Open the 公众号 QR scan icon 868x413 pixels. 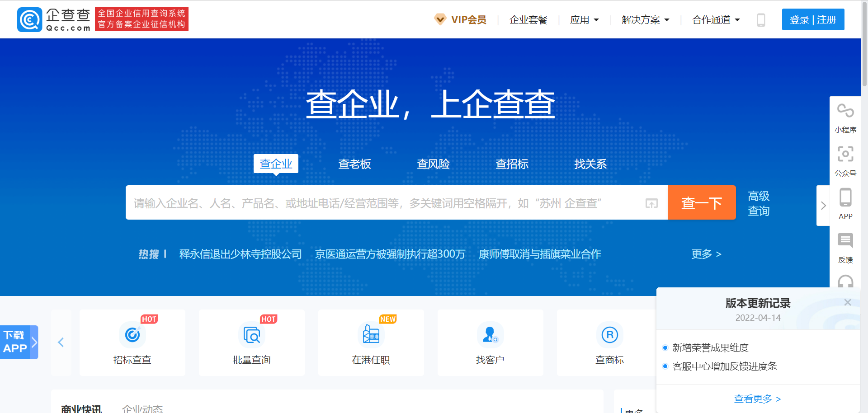pos(845,154)
